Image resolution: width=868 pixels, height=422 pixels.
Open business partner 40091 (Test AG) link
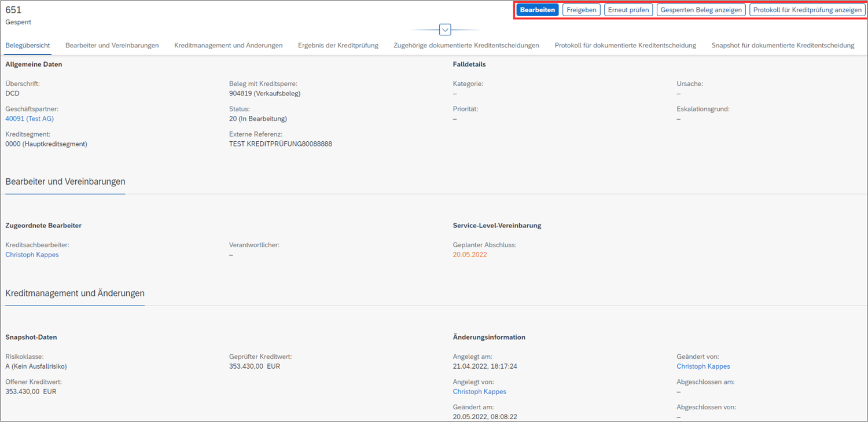[x=30, y=118]
